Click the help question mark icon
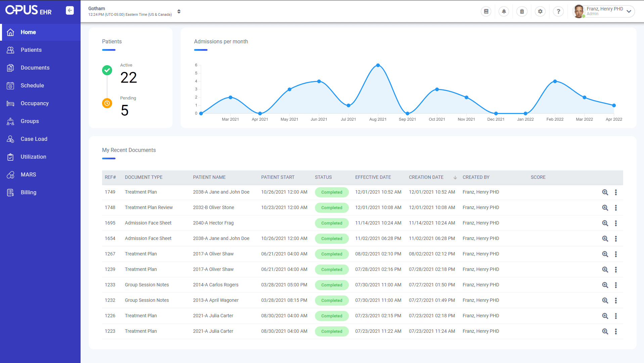The width and height of the screenshot is (644, 363). click(x=558, y=11)
